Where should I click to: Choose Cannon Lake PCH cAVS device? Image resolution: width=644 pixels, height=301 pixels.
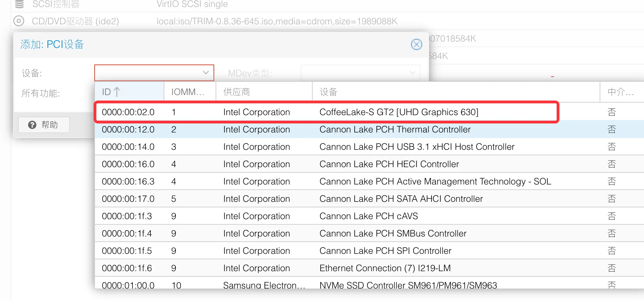tap(368, 216)
